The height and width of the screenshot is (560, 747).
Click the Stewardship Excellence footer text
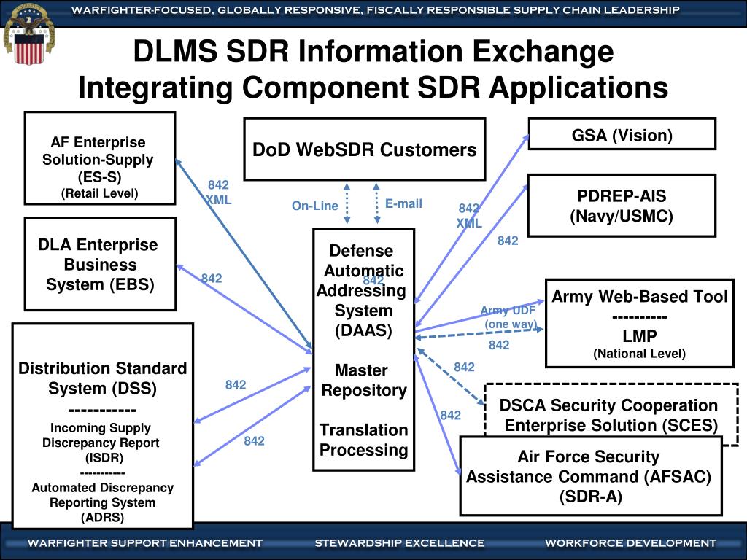click(x=399, y=542)
